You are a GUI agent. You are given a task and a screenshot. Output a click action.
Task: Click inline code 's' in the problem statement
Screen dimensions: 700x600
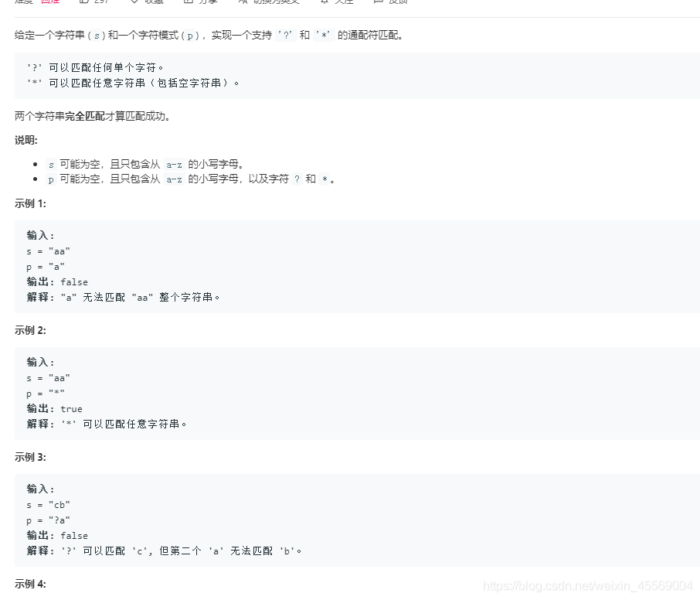(97, 36)
